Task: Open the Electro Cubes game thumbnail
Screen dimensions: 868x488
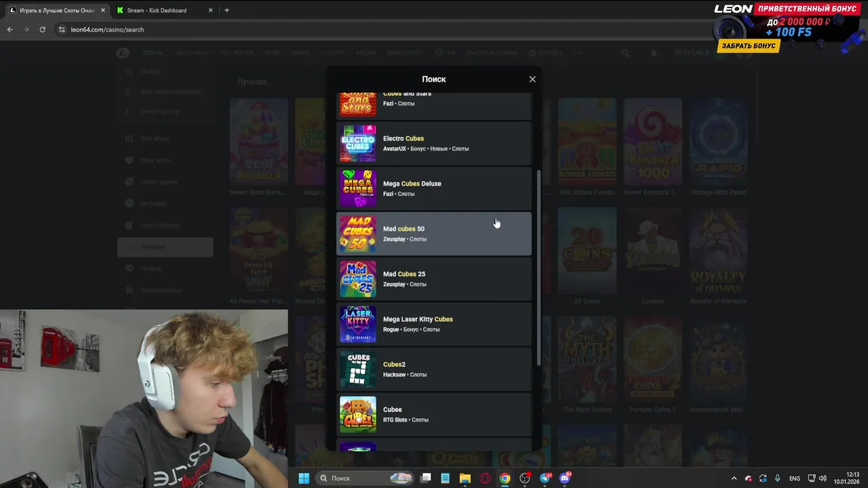Action: [358, 144]
